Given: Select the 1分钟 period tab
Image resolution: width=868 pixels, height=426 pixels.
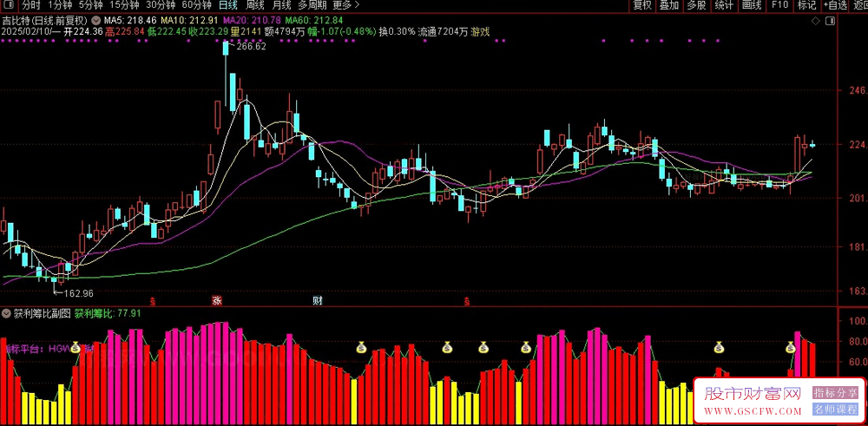Looking at the screenshot, I should point(60,5).
